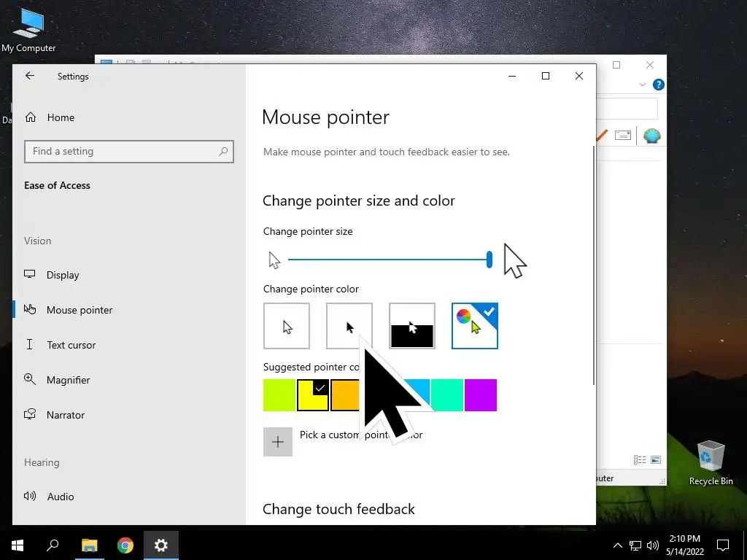Click the card icon in background window toolbar
Screen dimensions: 747x560
[x=623, y=136]
